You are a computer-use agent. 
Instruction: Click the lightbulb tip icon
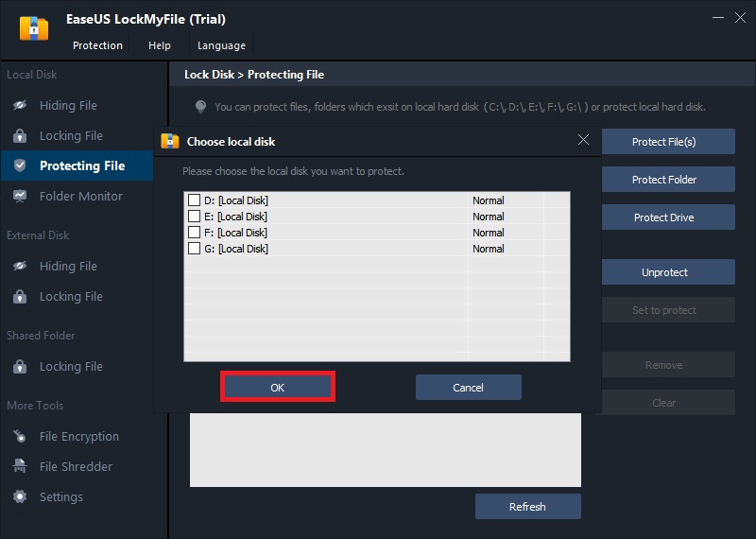(x=200, y=107)
